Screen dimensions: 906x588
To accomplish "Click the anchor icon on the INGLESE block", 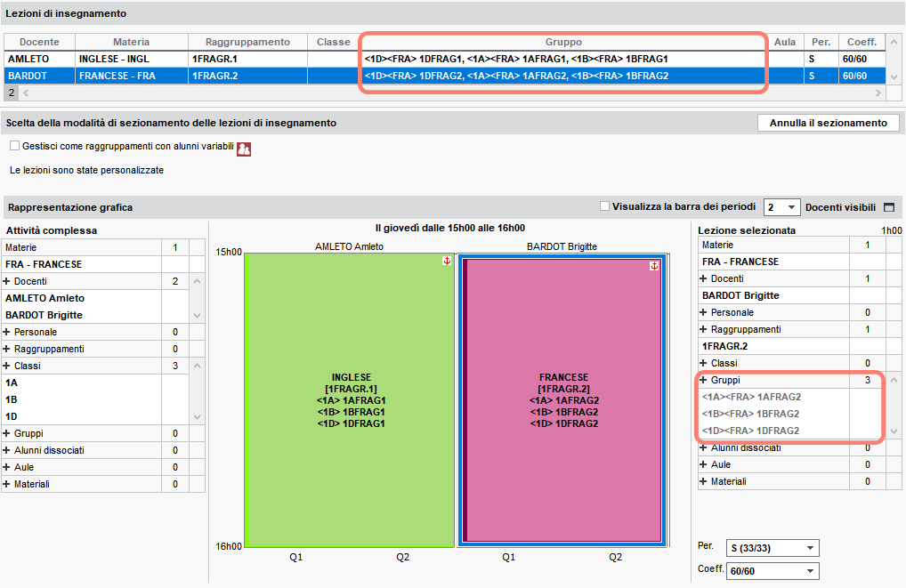I will click(447, 261).
